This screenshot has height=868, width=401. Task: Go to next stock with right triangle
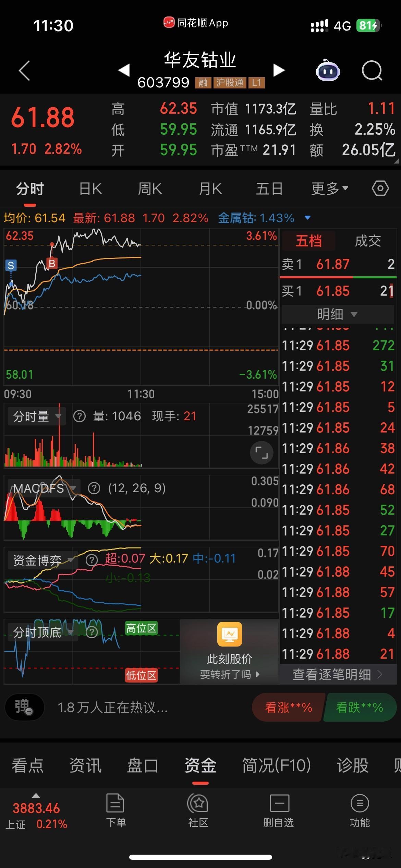tap(279, 70)
